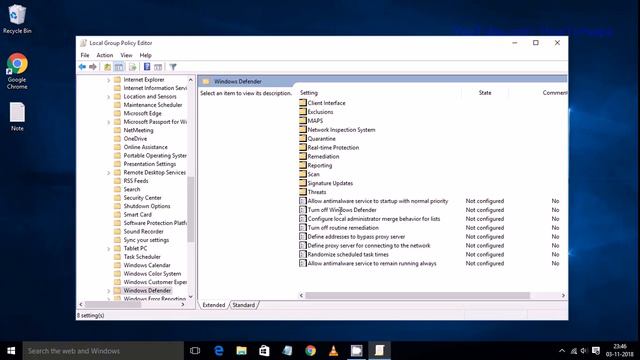640x360 pixels.
Task: Select Turn off Windows Defender policy
Action: (x=342, y=210)
